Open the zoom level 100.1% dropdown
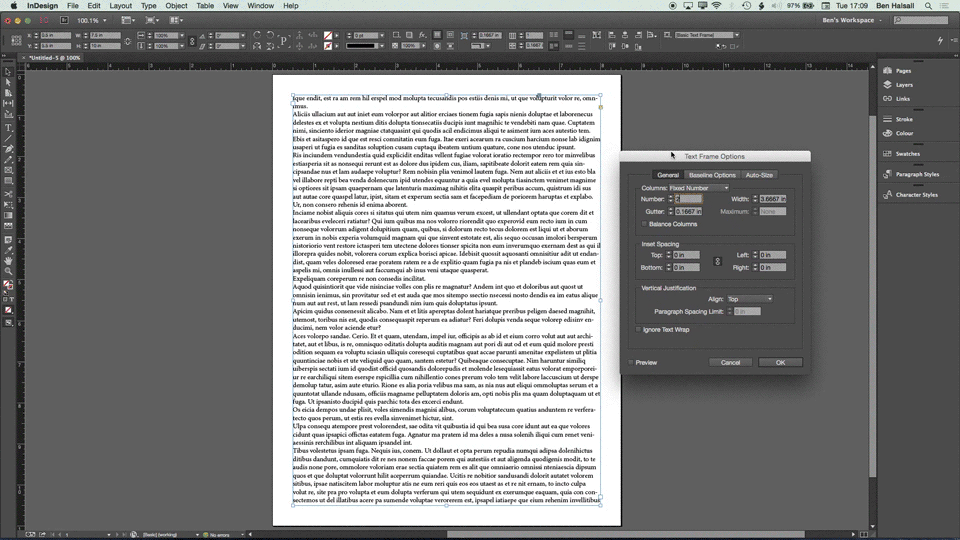The image size is (960, 540). tap(105, 20)
